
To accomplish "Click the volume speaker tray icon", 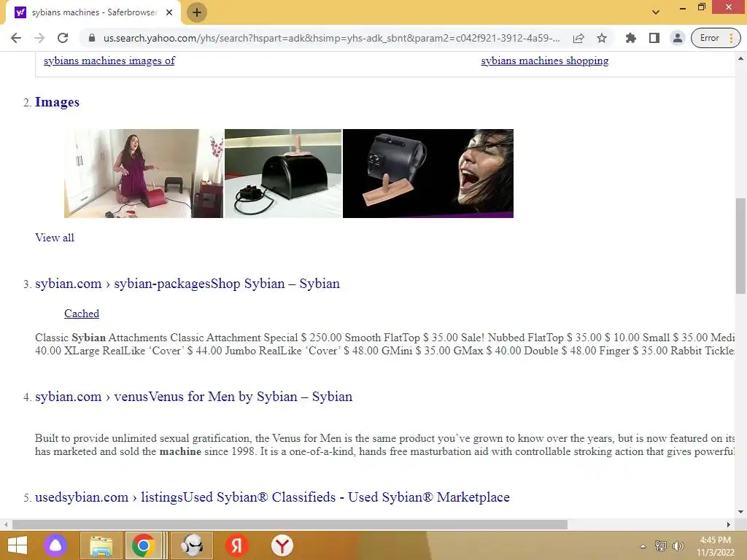I will tap(678, 546).
